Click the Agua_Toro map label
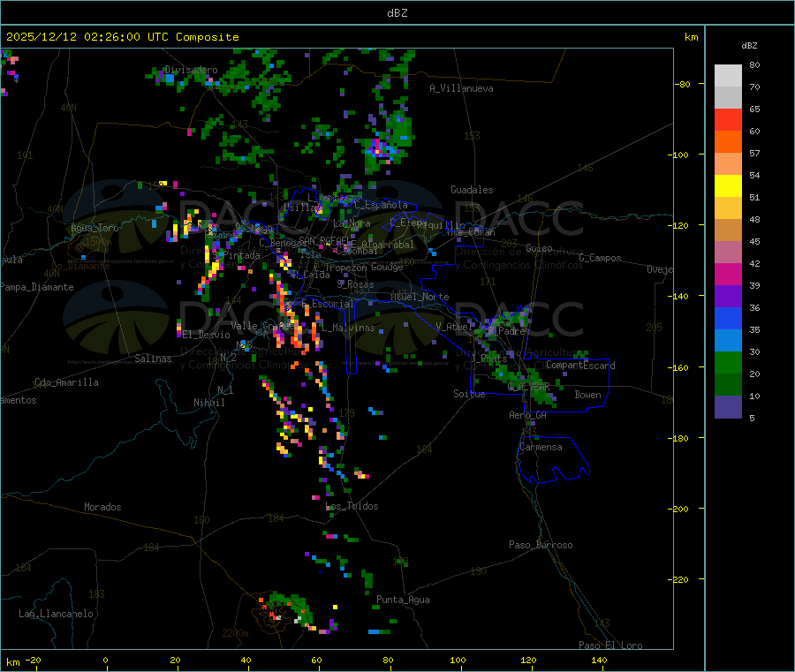 (95, 228)
